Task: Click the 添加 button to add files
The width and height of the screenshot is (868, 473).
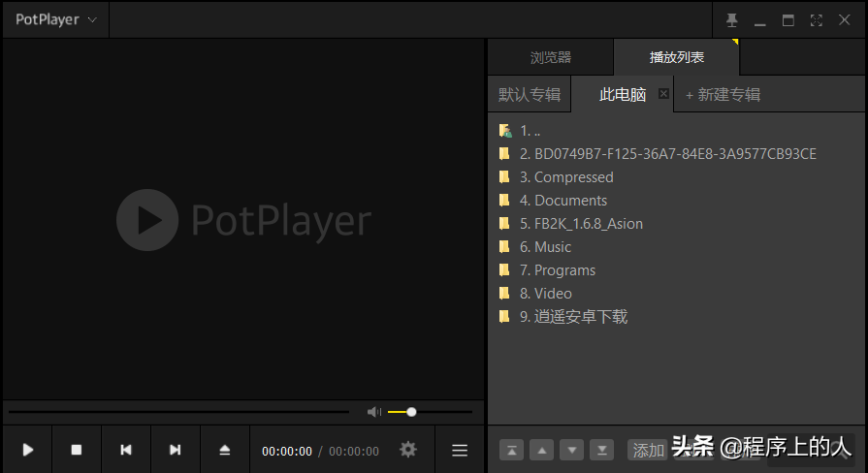Action: pyautogui.click(x=648, y=451)
